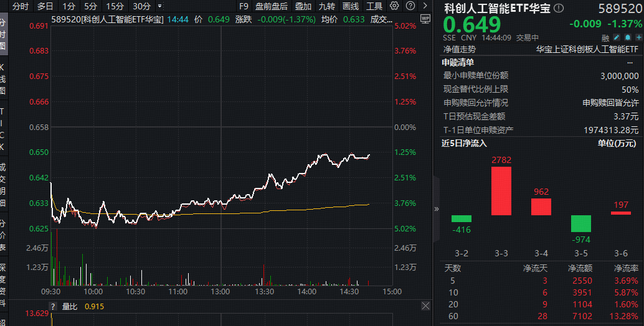This screenshot has width=644, height=326.
Task: Set price alert with bell icon
Action: click(628, 37)
